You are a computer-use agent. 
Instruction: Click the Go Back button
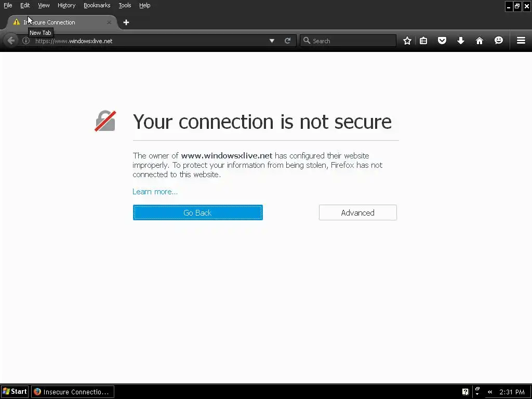pos(198,212)
